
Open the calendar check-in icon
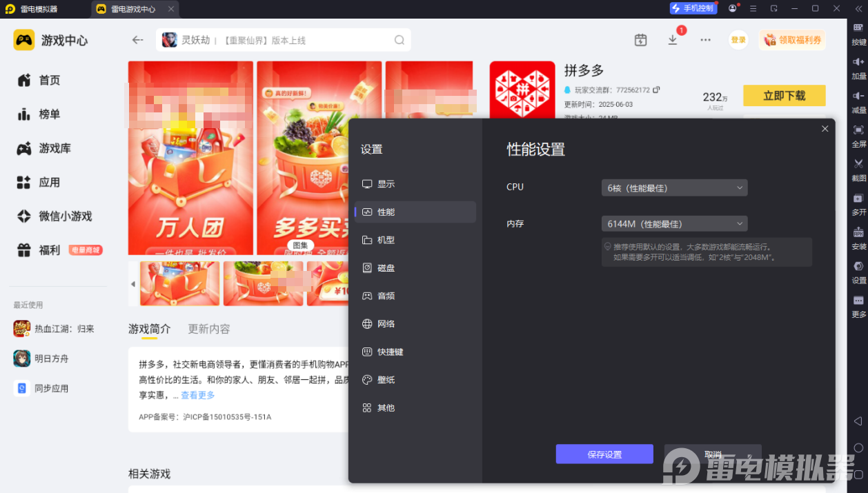click(640, 40)
